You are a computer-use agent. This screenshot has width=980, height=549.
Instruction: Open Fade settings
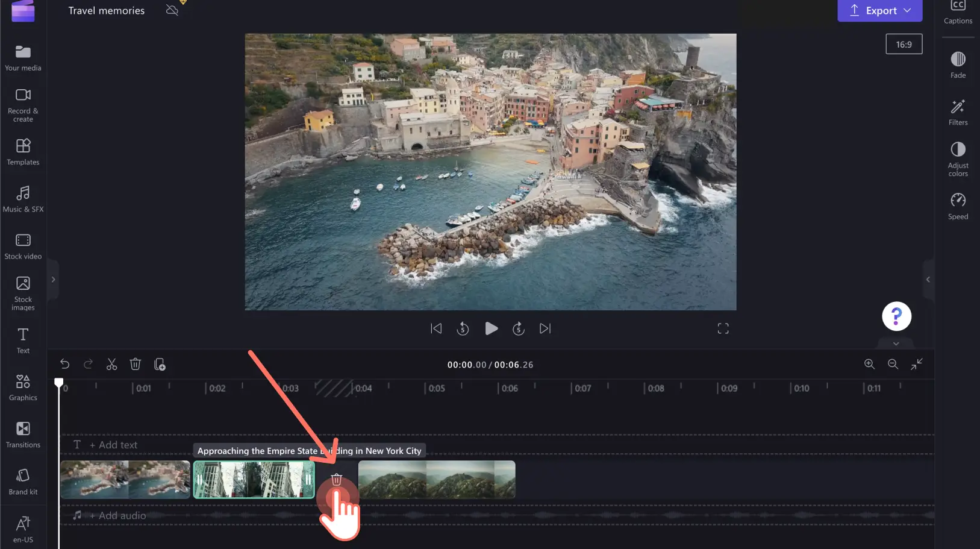(x=958, y=65)
